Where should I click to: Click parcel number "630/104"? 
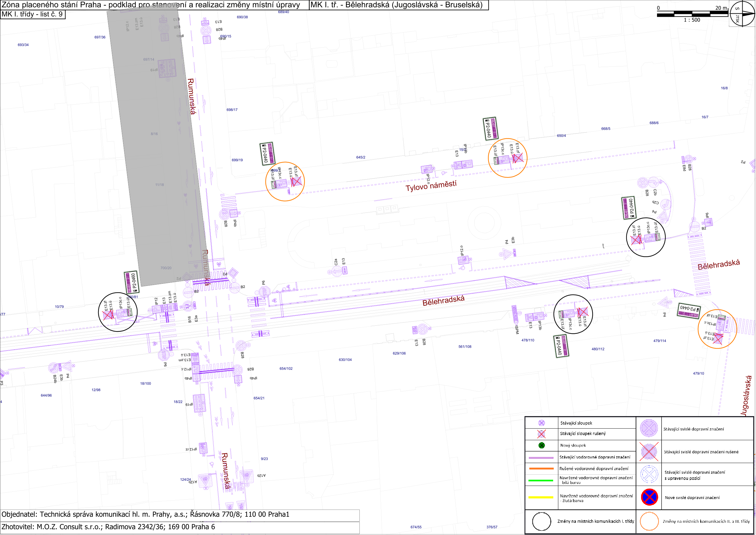(x=345, y=360)
